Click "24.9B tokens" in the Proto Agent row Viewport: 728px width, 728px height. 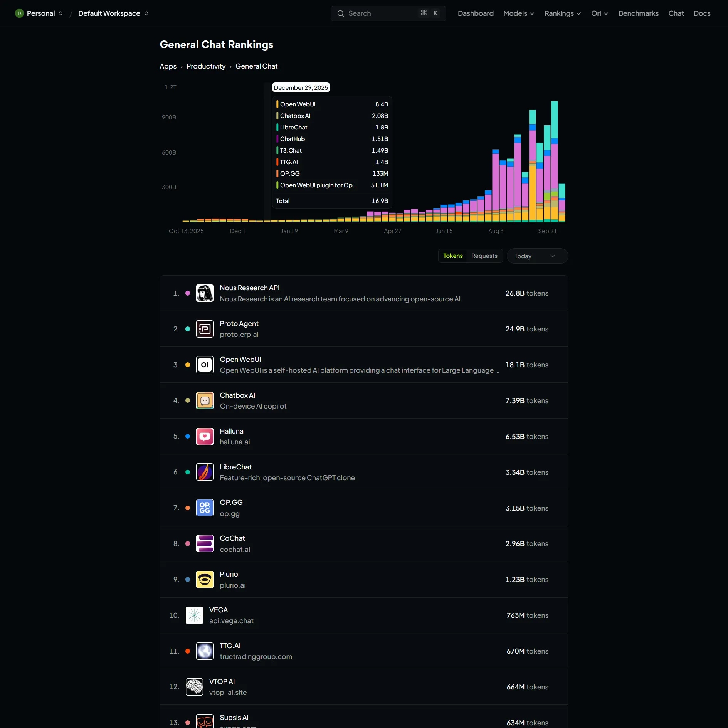click(527, 329)
